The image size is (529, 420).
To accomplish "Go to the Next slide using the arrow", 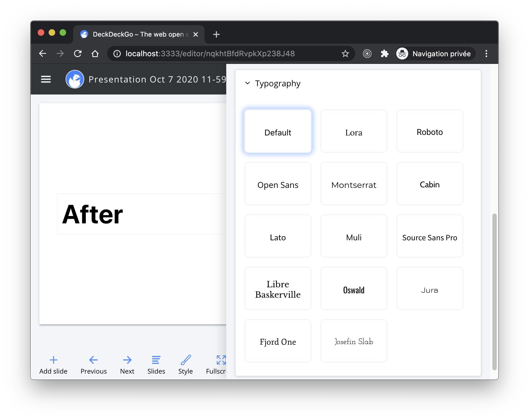I will point(127,360).
